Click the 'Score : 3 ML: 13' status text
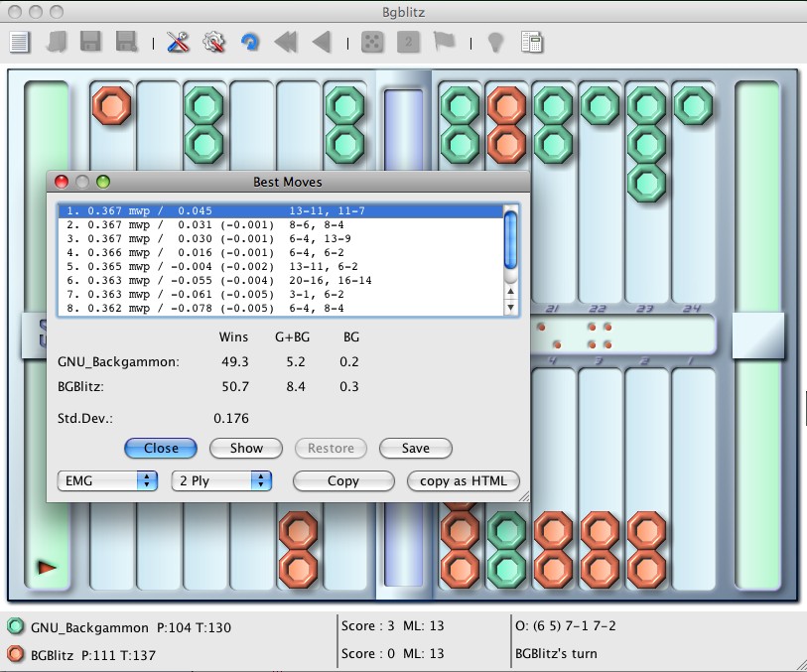This screenshot has height=672, width=807. click(x=392, y=625)
